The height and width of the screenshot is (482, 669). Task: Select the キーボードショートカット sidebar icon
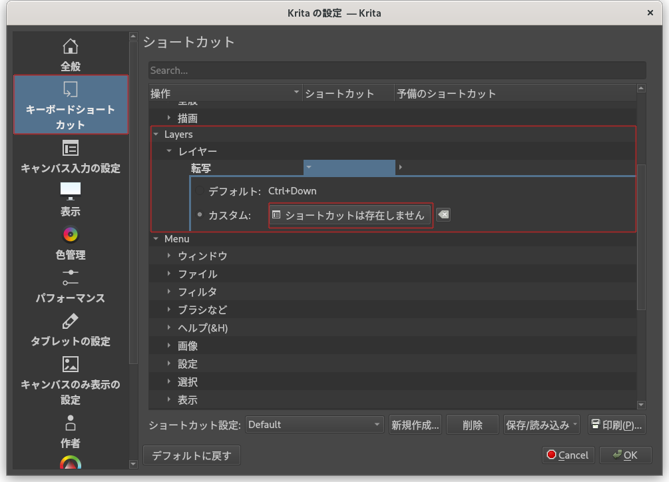tap(70, 90)
